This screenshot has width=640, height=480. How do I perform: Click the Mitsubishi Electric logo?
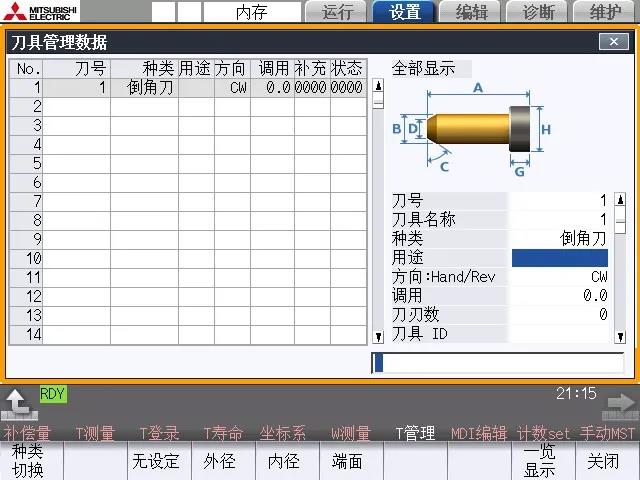40,12
